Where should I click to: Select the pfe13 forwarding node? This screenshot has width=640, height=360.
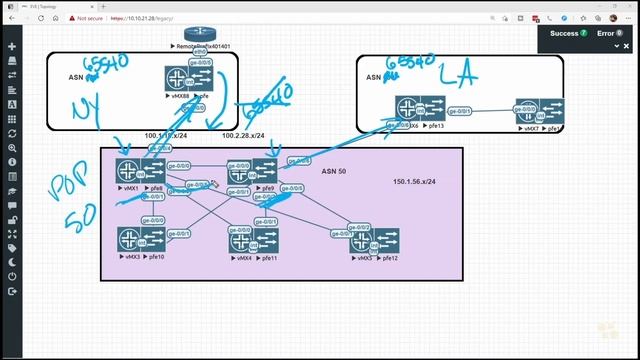coord(433,108)
